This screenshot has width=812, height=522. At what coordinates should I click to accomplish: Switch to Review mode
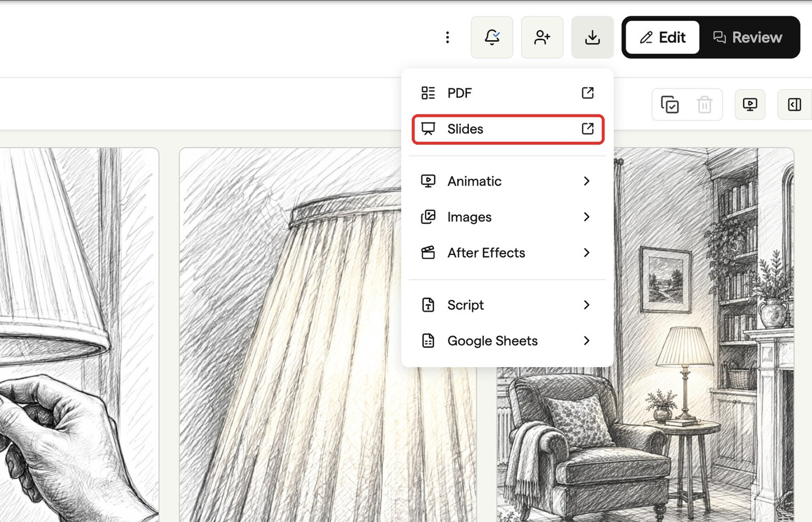point(748,37)
